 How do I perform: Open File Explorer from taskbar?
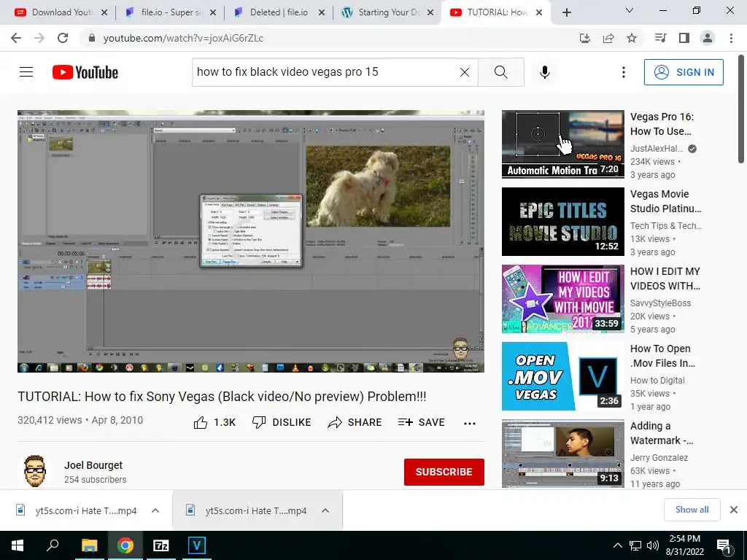click(x=89, y=545)
